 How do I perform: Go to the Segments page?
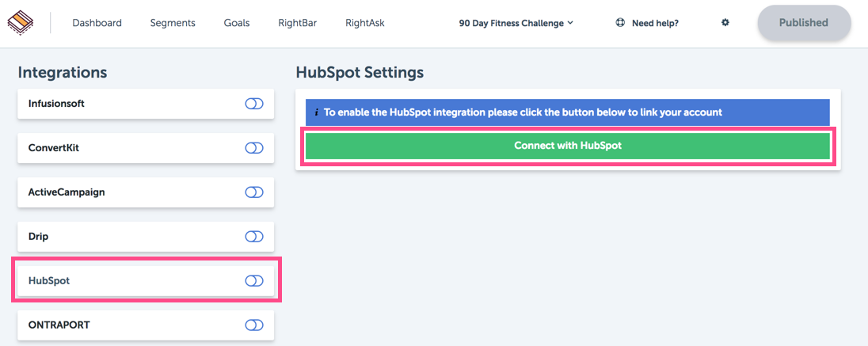(x=173, y=23)
